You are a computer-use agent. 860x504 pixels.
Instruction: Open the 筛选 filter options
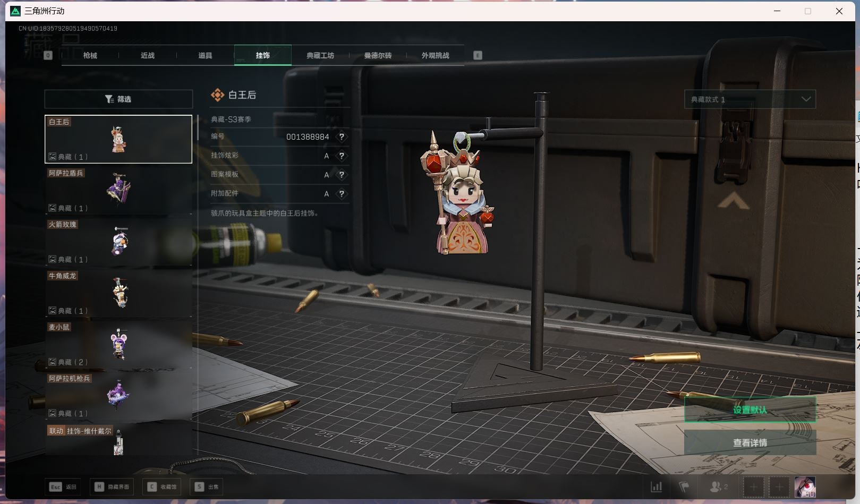118,99
